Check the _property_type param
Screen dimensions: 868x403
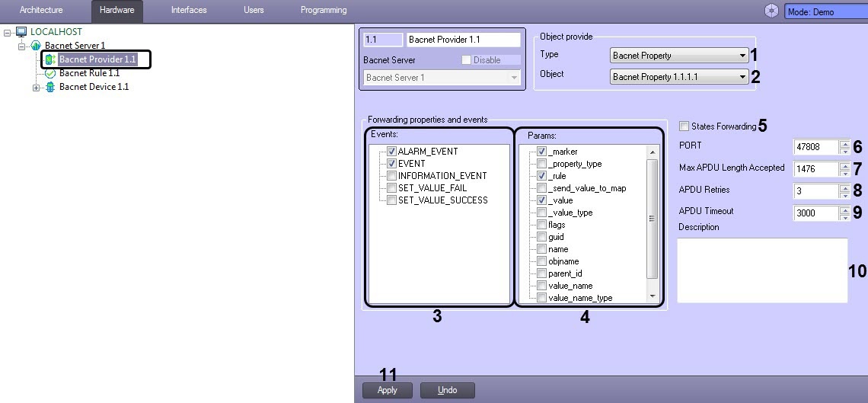[541, 163]
